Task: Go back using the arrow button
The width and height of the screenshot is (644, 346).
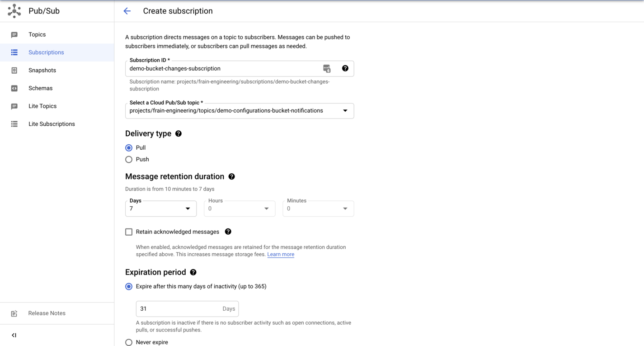Action: point(127,11)
